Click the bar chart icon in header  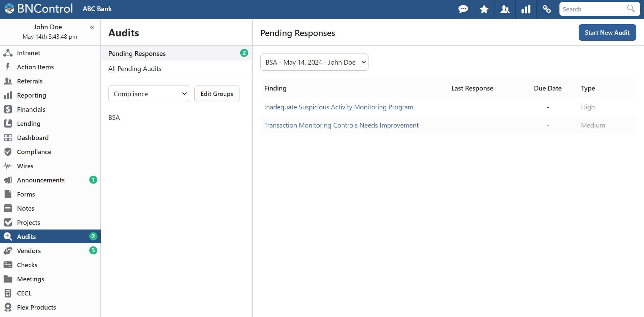(x=526, y=9)
